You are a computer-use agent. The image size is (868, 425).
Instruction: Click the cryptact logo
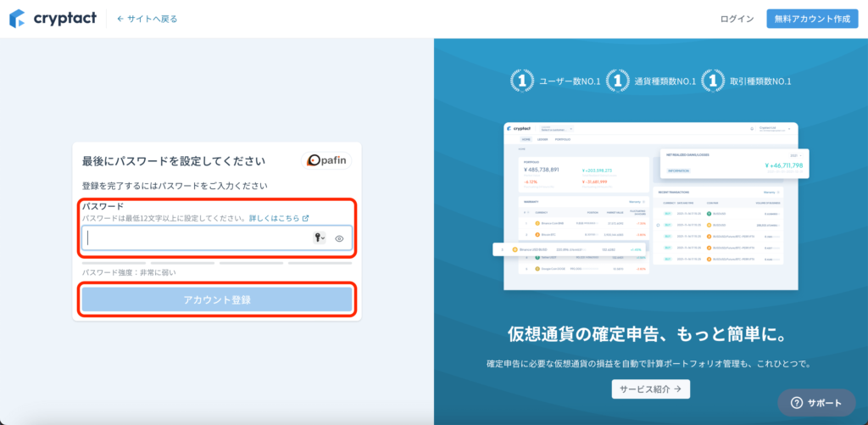click(53, 19)
